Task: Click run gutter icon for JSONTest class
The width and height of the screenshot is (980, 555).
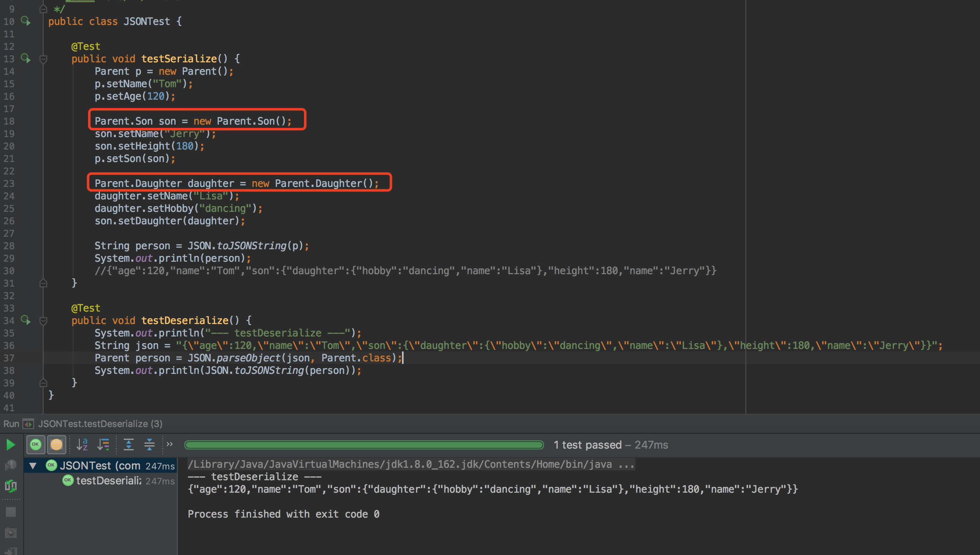Action: pyautogui.click(x=26, y=21)
